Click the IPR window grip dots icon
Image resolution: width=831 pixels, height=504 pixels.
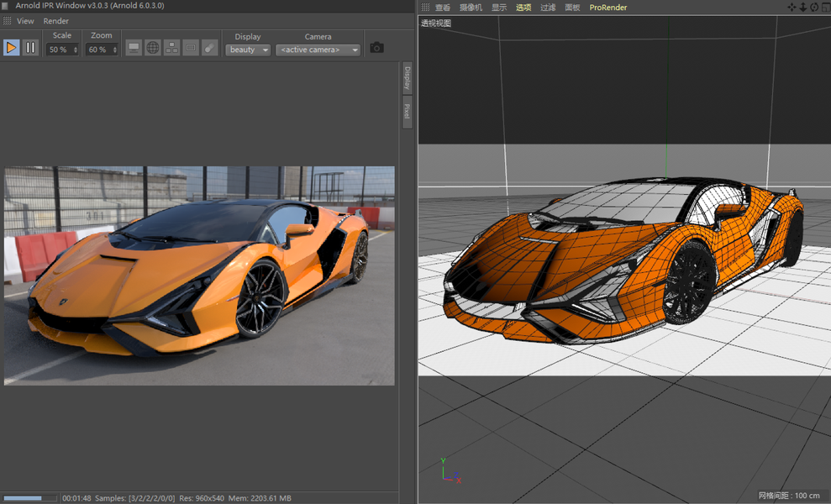point(7,21)
